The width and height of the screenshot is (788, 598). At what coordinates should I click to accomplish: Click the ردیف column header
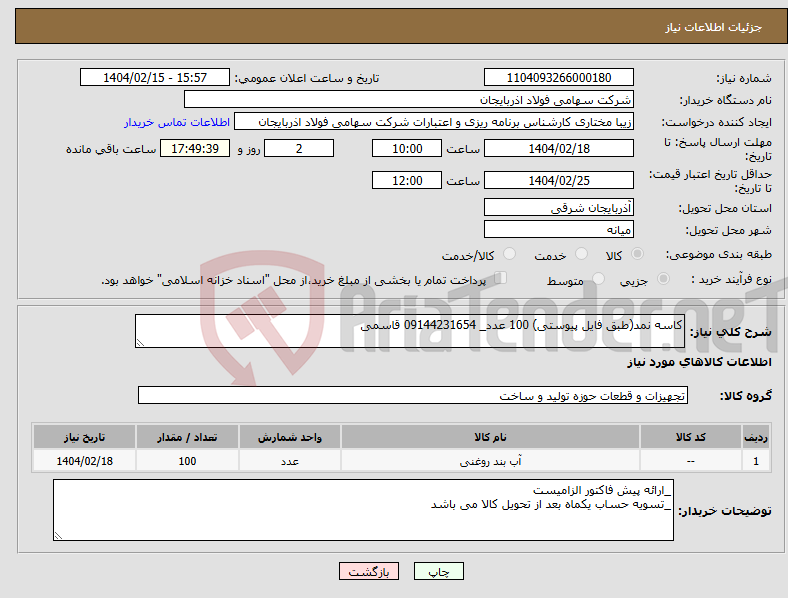(x=756, y=437)
